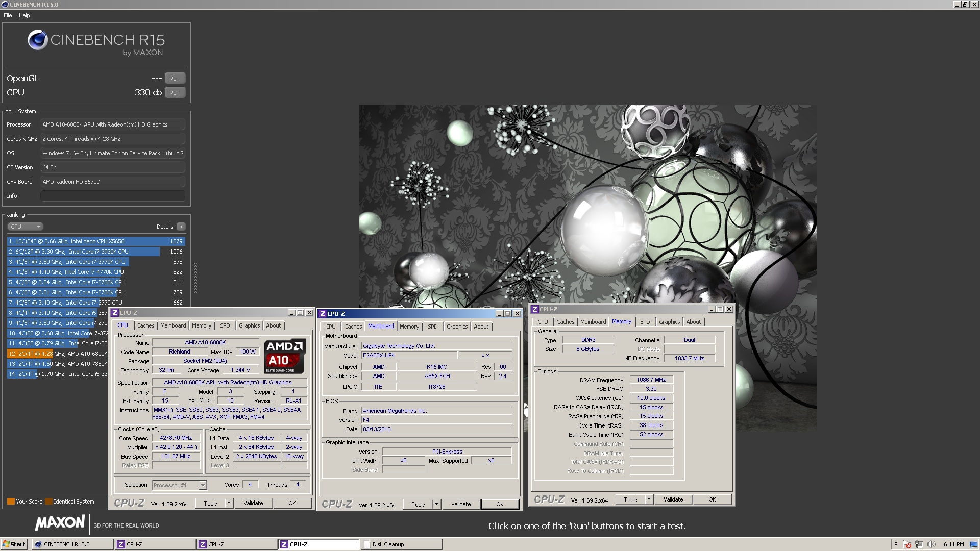Click Tools button in left CPU-Z window
Image resolution: width=980 pixels, height=551 pixels.
[x=210, y=504]
